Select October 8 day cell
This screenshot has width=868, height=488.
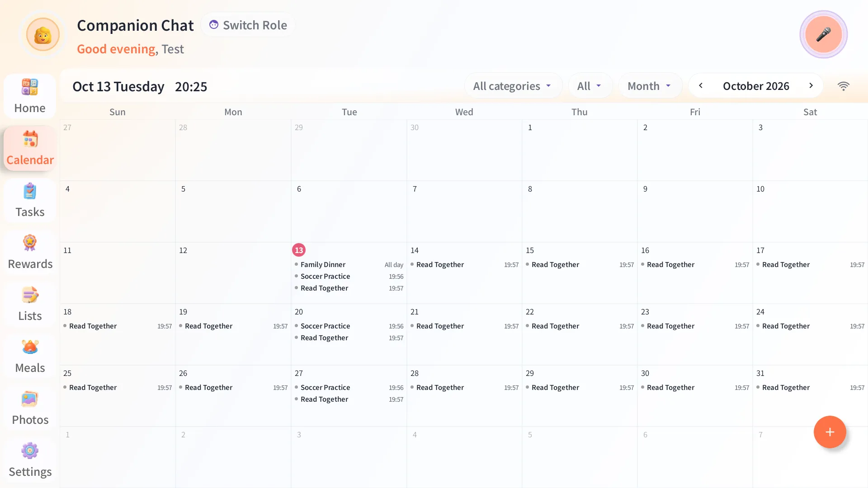pyautogui.click(x=580, y=211)
